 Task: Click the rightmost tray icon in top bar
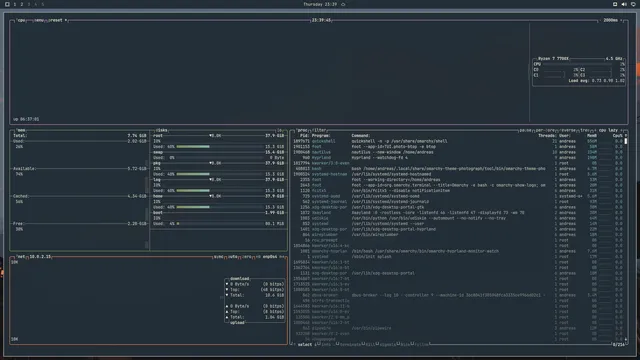(x=633, y=4)
